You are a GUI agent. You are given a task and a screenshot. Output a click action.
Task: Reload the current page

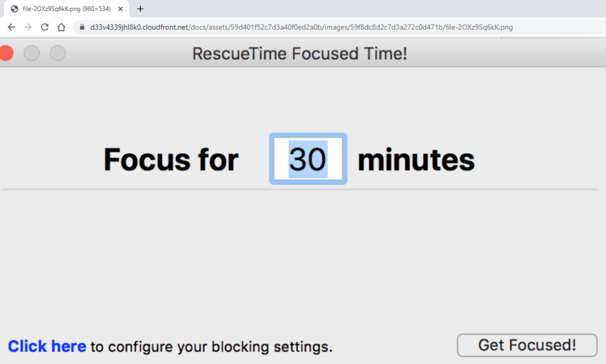pos(45,27)
